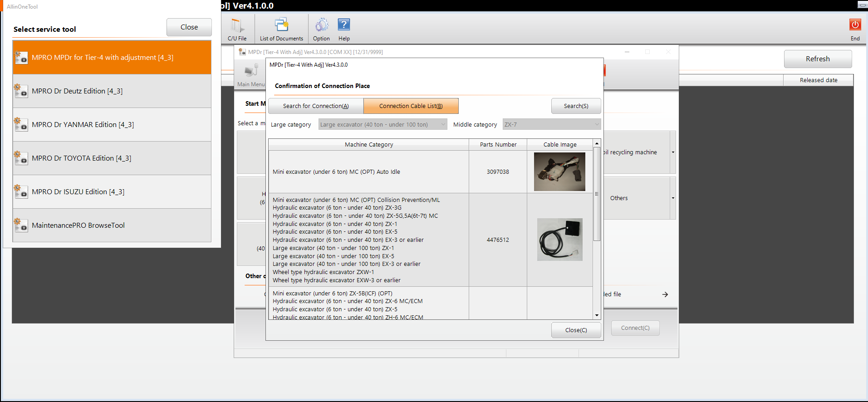The height and width of the screenshot is (402, 868).
Task: Select MPRO Dr YANMAR Edition [4_3]
Action: (112, 125)
